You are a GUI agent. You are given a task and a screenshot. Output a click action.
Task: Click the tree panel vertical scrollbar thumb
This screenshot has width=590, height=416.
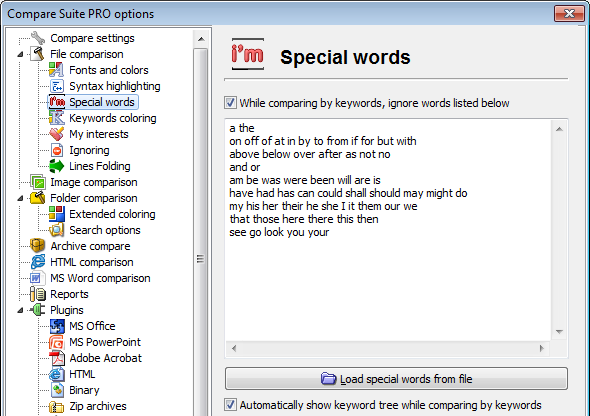(x=201, y=259)
